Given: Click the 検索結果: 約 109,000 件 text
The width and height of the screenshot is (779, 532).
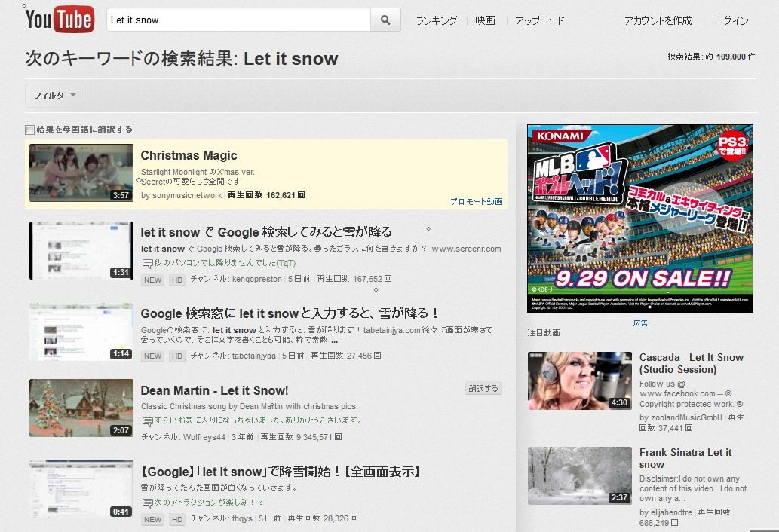Looking at the screenshot, I should (x=711, y=57).
